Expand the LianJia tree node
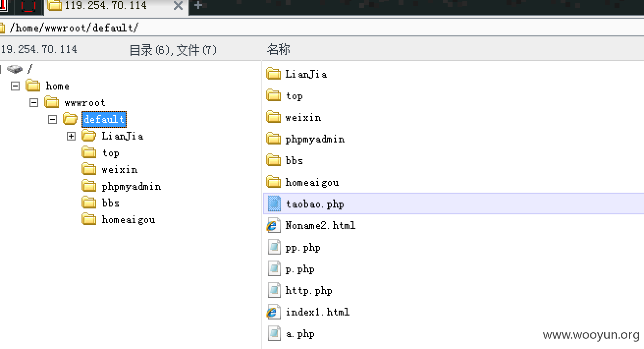 (x=71, y=136)
